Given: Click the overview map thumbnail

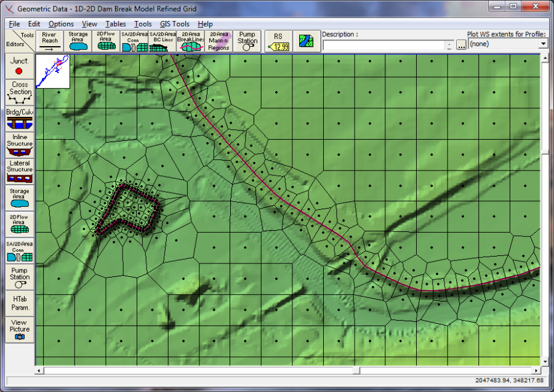Looking at the screenshot, I should click(52, 71).
